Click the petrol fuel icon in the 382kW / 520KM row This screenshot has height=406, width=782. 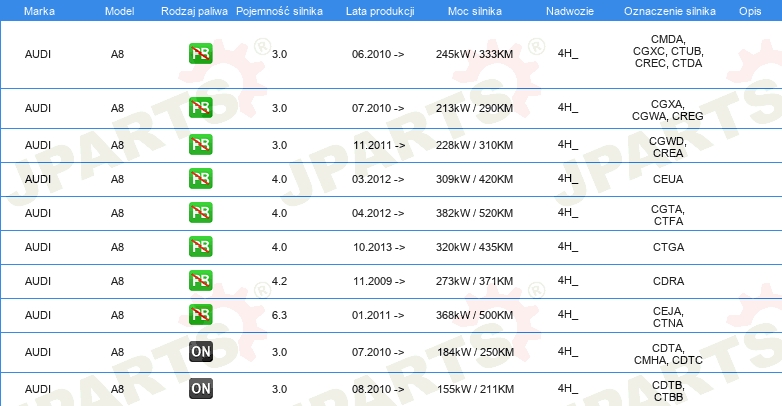coord(200,212)
